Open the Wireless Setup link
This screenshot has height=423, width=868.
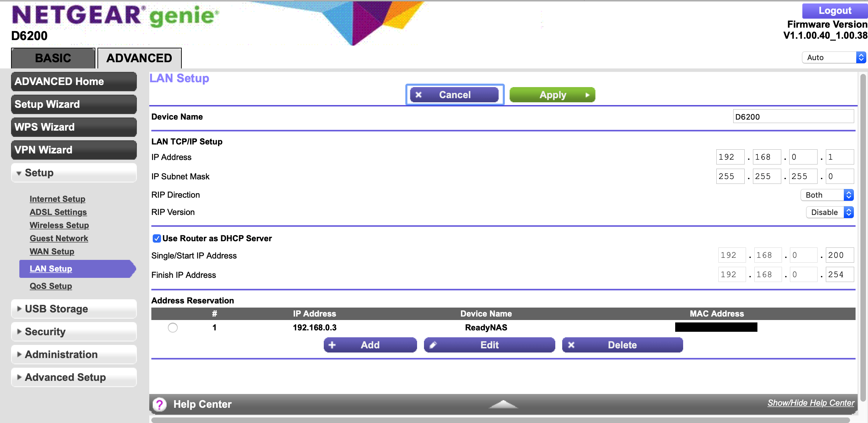[x=59, y=225]
